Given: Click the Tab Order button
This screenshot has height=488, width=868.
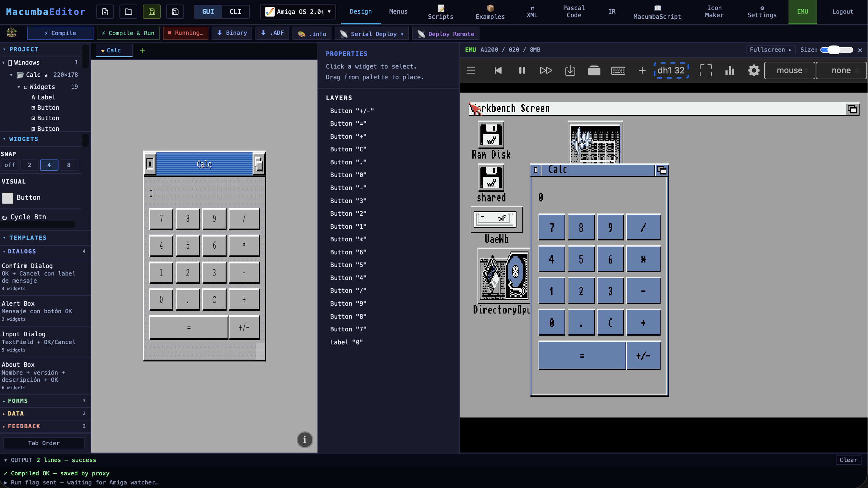Looking at the screenshot, I should click(44, 443).
